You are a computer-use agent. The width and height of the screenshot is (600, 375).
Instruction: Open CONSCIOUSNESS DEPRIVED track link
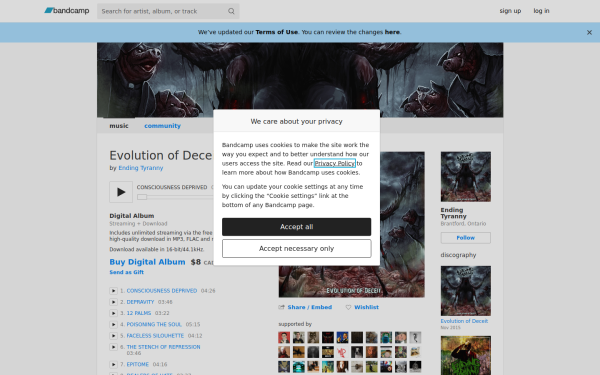(162, 291)
